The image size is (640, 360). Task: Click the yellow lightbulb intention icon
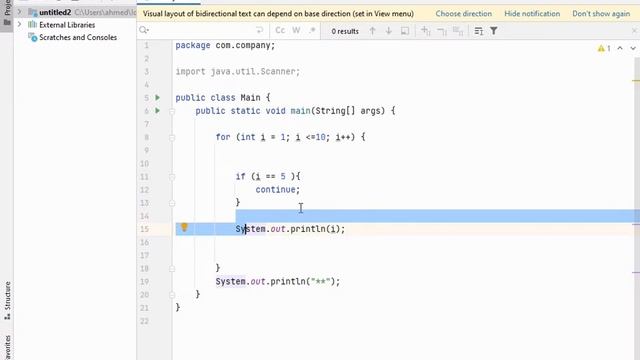pyautogui.click(x=184, y=227)
